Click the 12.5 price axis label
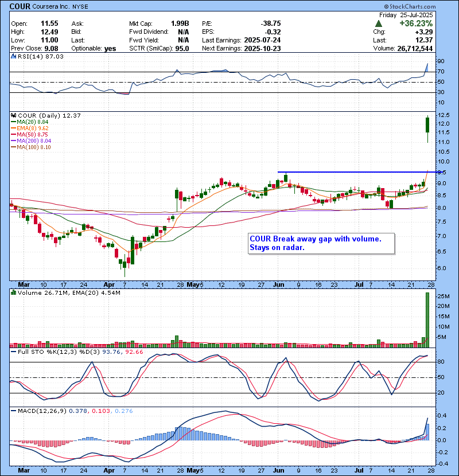 coord(444,115)
